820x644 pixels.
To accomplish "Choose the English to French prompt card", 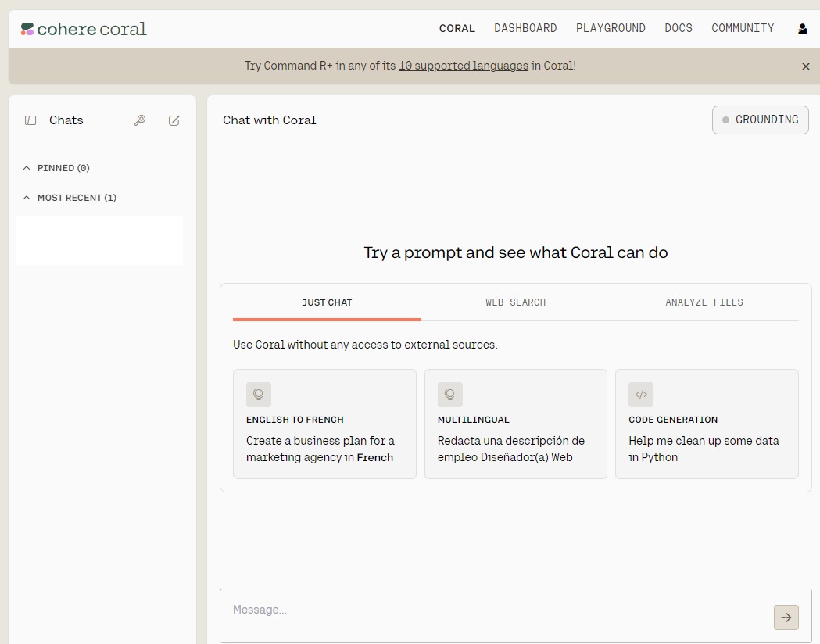I will 324,424.
